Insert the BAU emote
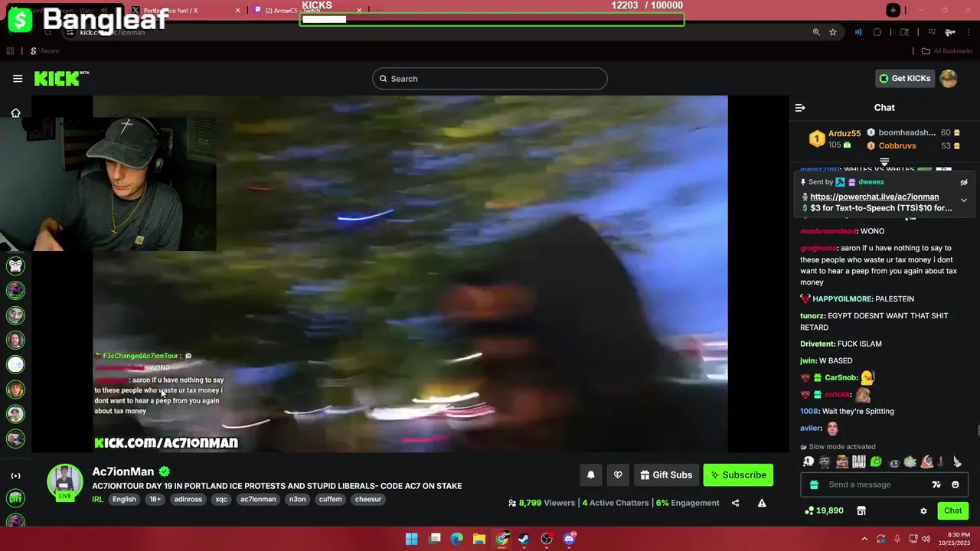980x551 pixels. (x=858, y=461)
